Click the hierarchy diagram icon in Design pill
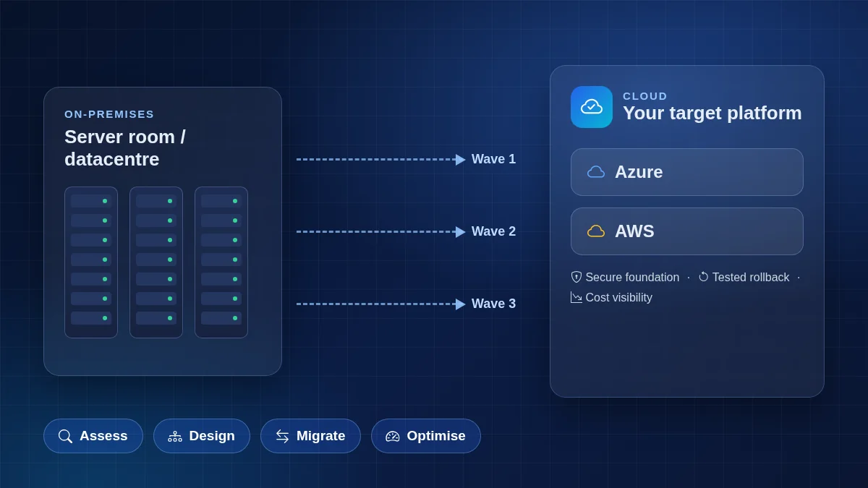This screenshot has height=488, width=868. click(x=175, y=436)
